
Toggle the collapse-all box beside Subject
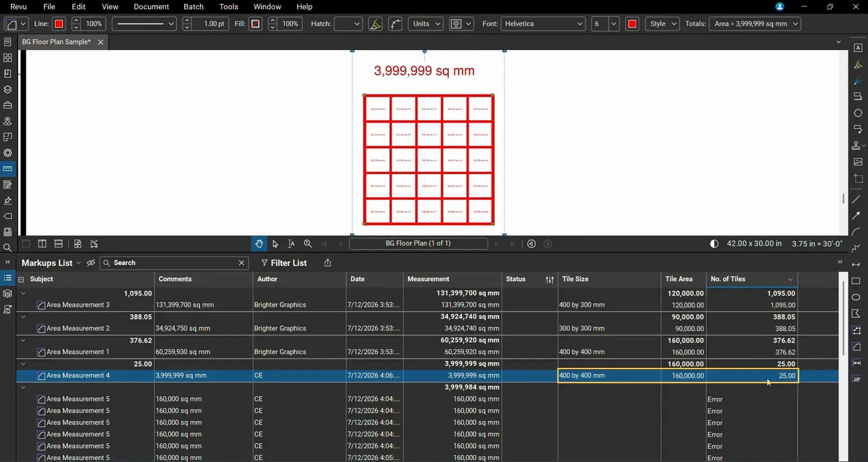coord(21,280)
